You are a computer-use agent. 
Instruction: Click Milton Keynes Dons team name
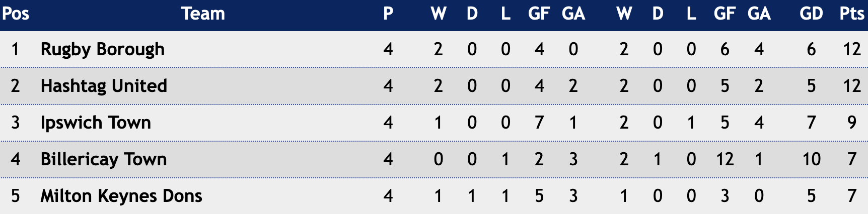click(121, 196)
